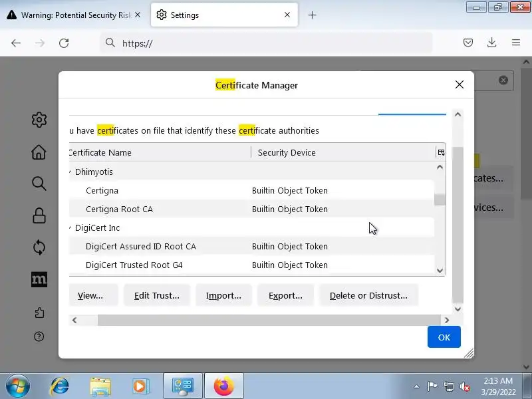
Task: Go back one page
Action: pos(16,43)
